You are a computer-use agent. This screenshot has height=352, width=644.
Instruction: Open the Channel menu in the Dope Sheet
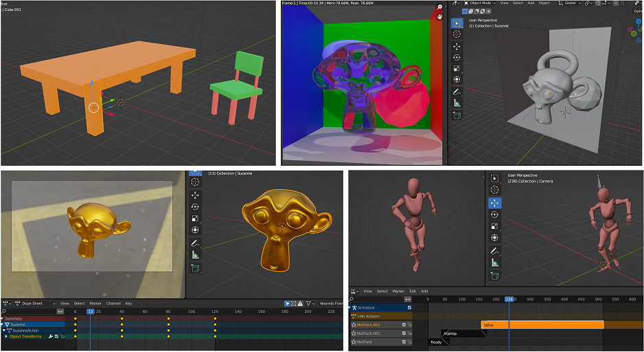(x=113, y=303)
